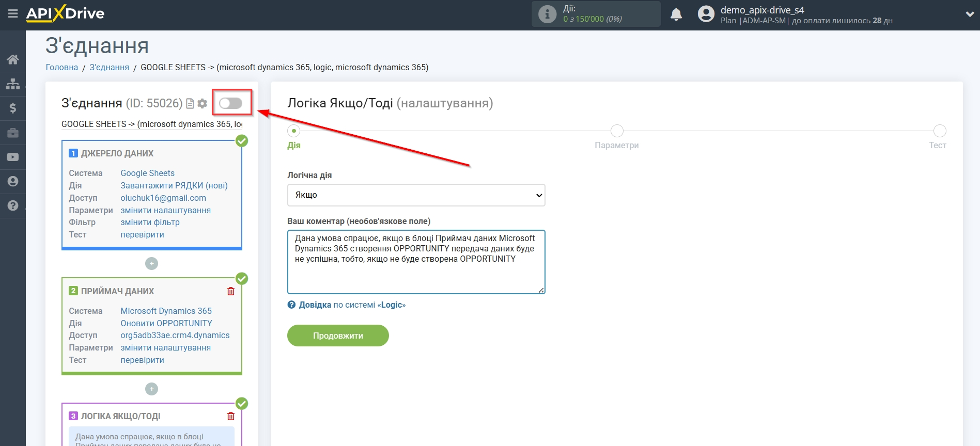This screenshot has width=980, height=446.
Task: Click the Logic help question icon
Action: coord(291,305)
